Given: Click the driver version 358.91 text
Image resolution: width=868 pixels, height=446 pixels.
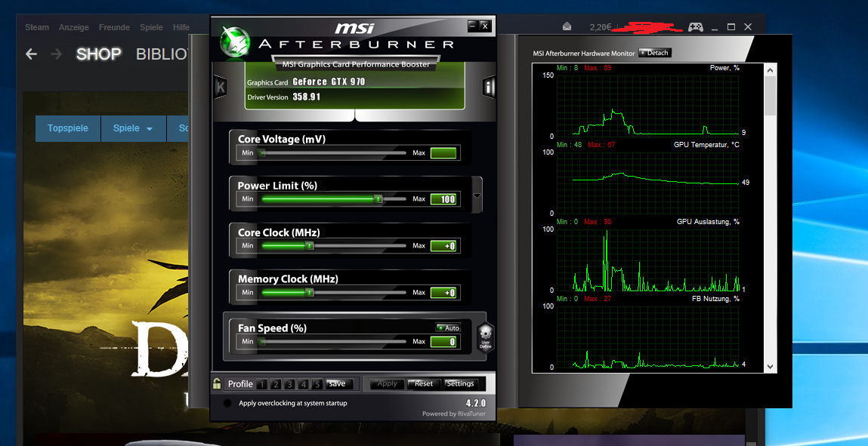Looking at the screenshot, I should tap(307, 97).
